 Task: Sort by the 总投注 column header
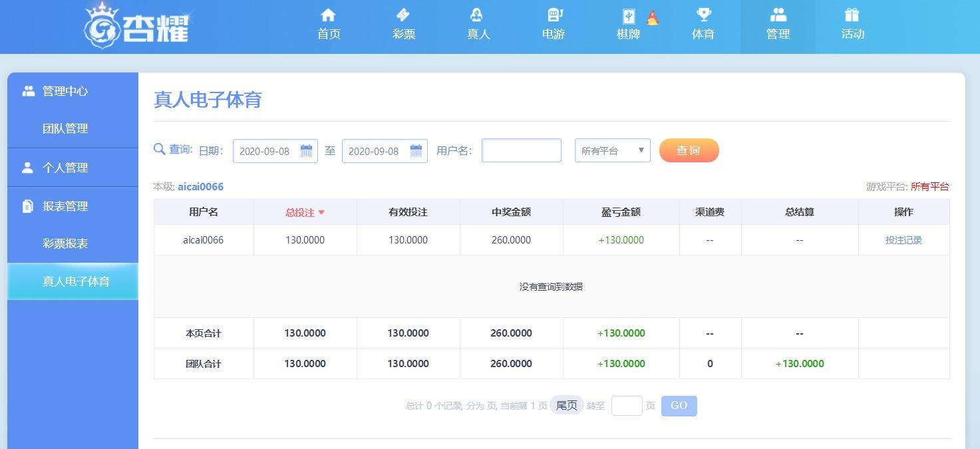(305, 212)
